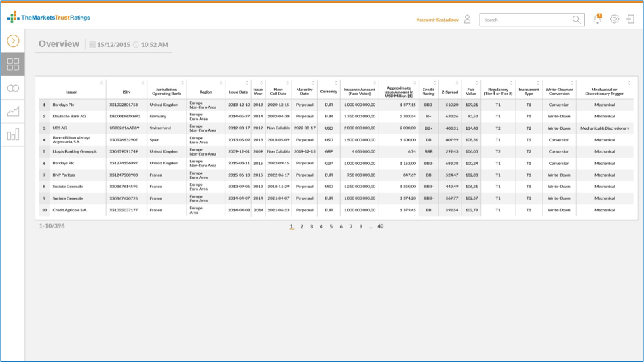Click the Regulatory Tier column header
This screenshot has height=362, width=644.
point(498,92)
